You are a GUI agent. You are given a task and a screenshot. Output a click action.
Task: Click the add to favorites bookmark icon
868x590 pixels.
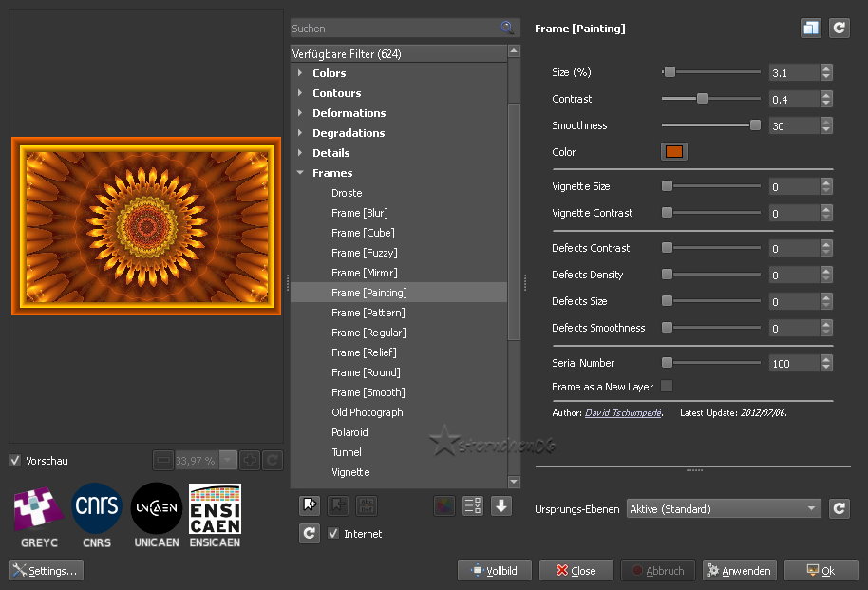tap(309, 505)
